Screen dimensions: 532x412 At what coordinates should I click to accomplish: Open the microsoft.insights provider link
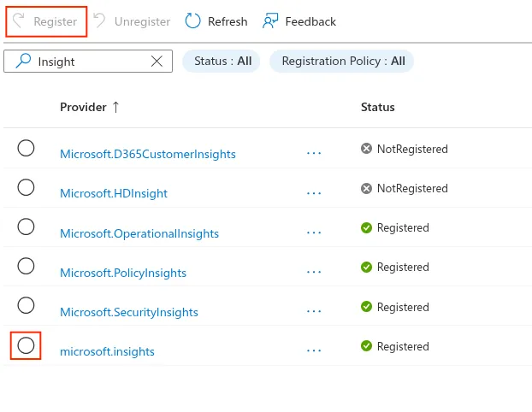[x=107, y=351]
